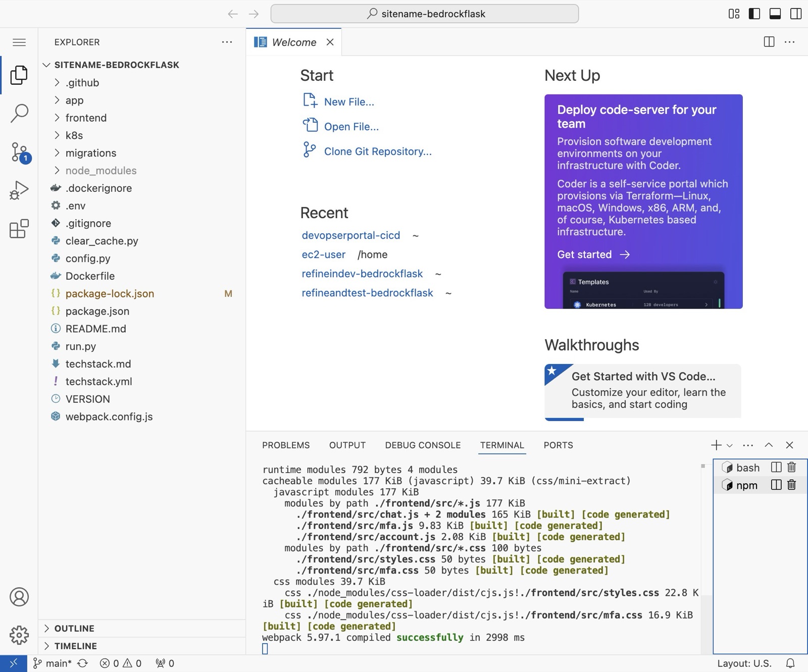
Task: Split the editor to the right
Action: [769, 41]
